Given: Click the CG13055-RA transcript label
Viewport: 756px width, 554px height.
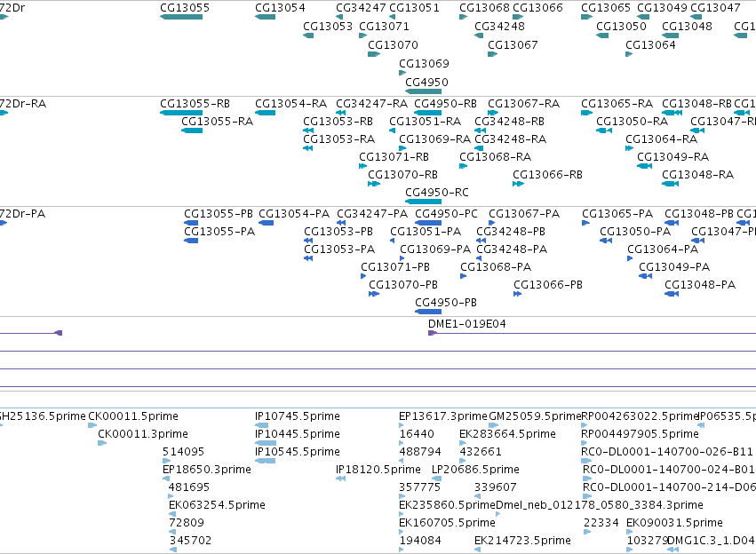Looking at the screenshot, I should (218, 122).
